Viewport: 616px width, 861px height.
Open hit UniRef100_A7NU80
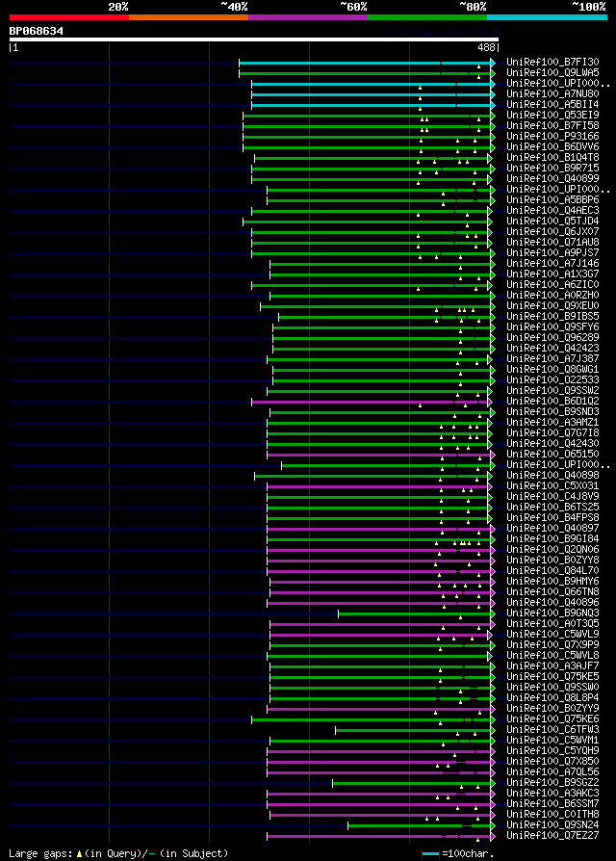[552, 93]
